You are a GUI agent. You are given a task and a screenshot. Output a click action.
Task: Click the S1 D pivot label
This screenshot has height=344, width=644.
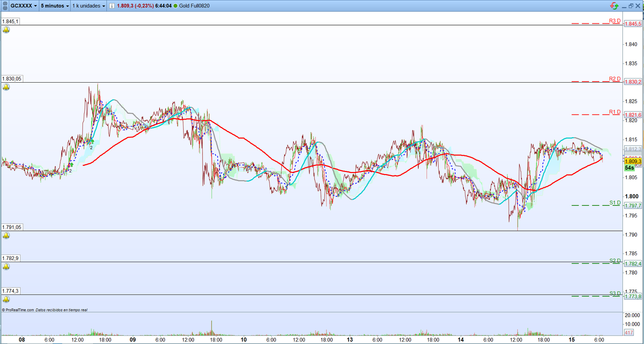(x=615, y=203)
